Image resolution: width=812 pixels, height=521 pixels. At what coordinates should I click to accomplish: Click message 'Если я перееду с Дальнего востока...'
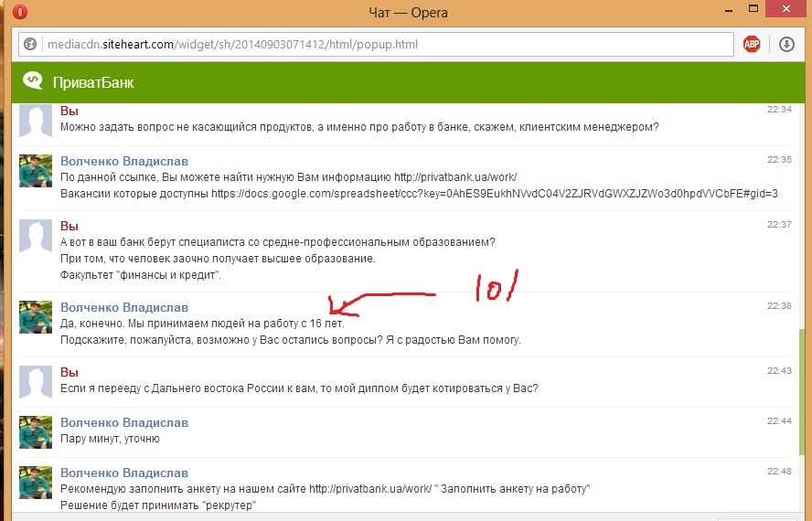[299, 388]
